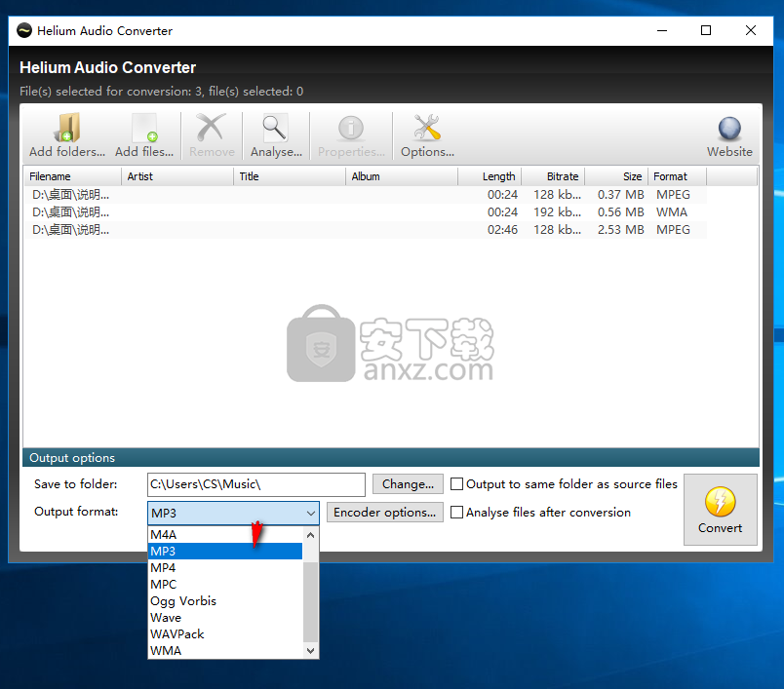Viewport: 784px width, 689px height.
Task: Select MP4 output format
Action: 225,567
